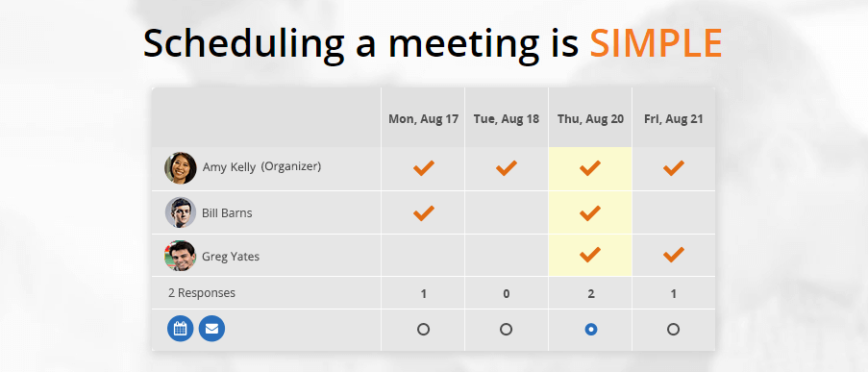Click Greg Yates' checkmark for Fri, Aug 21
The width and height of the screenshot is (868, 372).
(673, 255)
